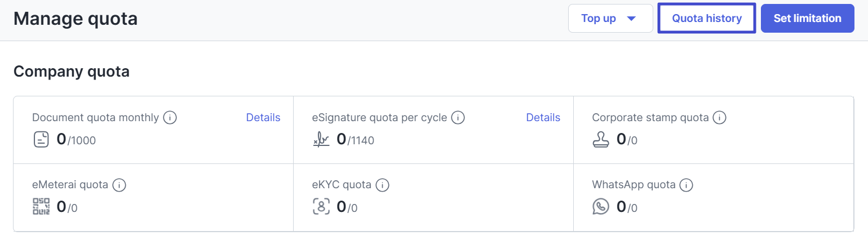Click the info icon beside eKYC quota
Viewport: 868px width, 244px height.
click(x=383, y=184)
